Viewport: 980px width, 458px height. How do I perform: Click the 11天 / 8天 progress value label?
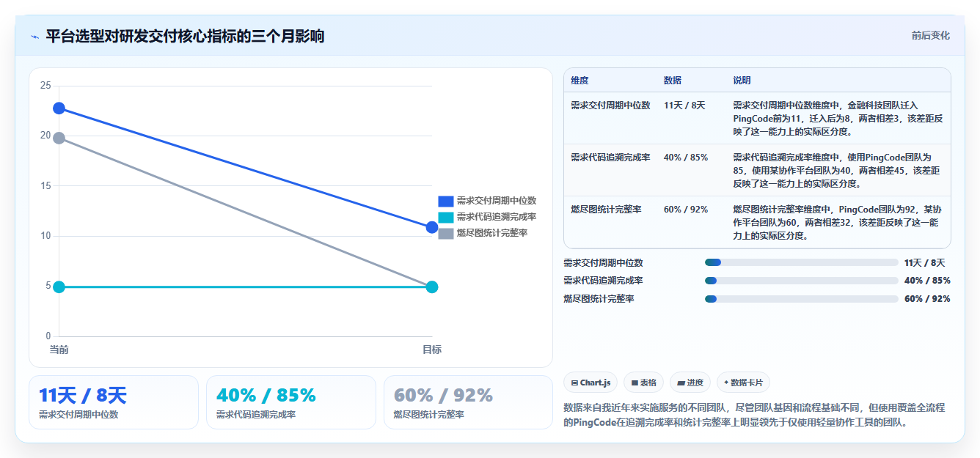pyautogui.click(x=925, y=262)
